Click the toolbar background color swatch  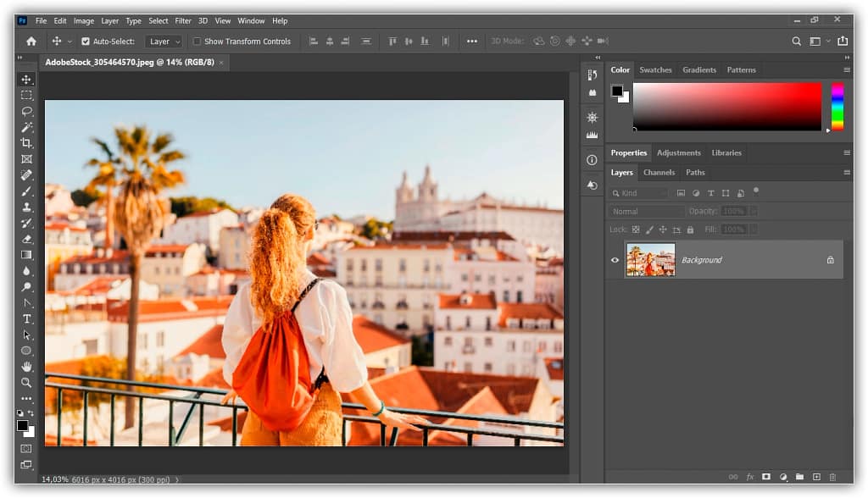tap(30, 432)
